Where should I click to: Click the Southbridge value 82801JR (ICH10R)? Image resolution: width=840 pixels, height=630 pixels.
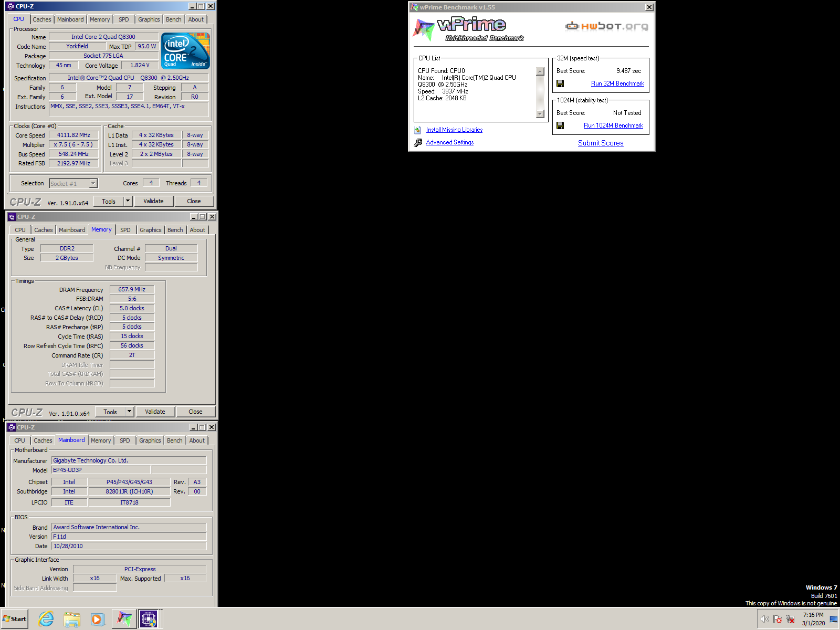pos(129,491)
